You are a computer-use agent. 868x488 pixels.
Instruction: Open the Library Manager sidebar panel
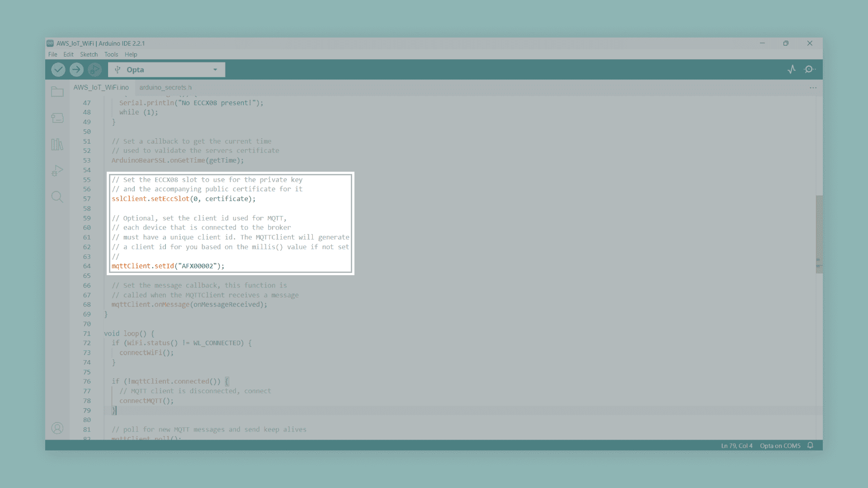[57, 145]
